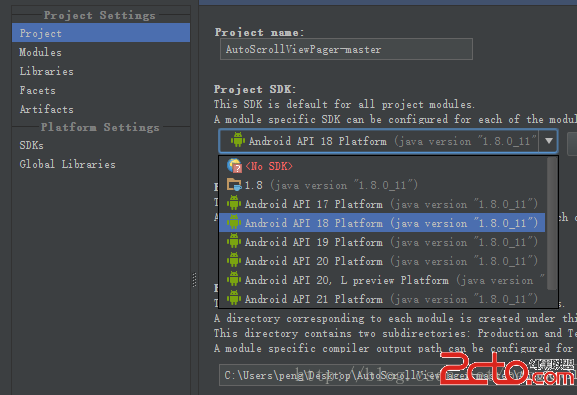The width and height of the screenshot is (577, 395).
Task: Click Android icon beside API 21 Platform
Action: [234, 298]
